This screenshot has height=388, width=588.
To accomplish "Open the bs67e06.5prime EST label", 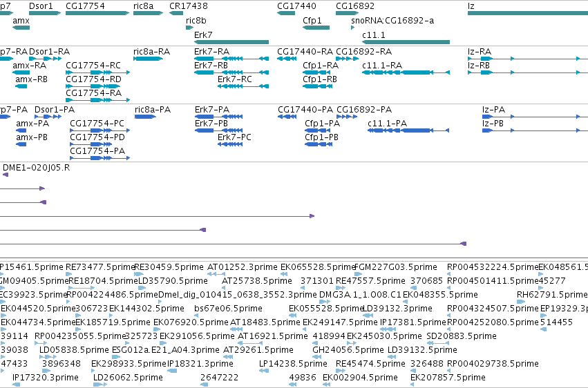I will pos(229,309).
